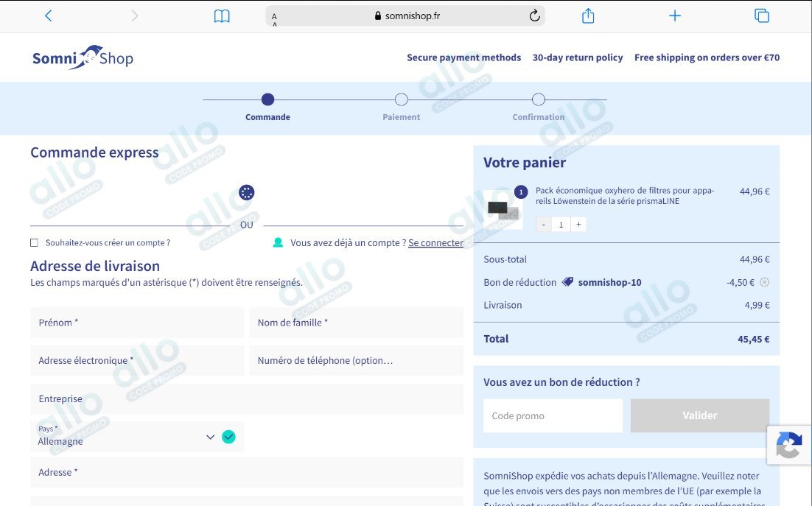Image resolution: width=812 pixels, height=506 pixels.
Task: Add a new tab with the plus icon
Action: pyautogui.click(x=675, y=16)
